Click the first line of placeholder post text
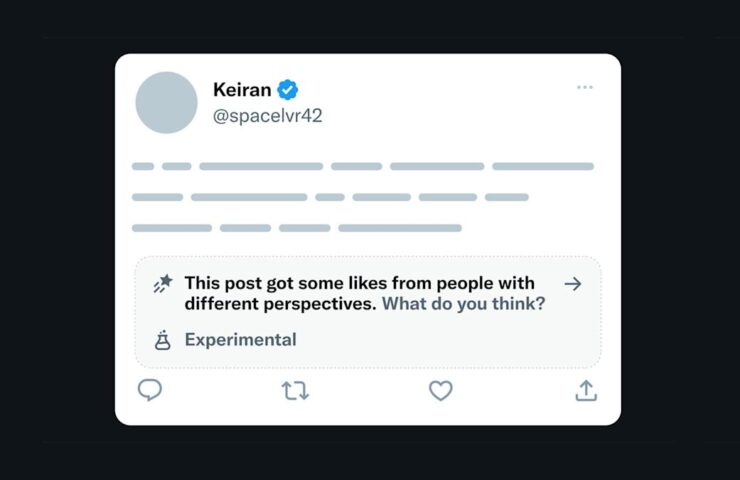Screen dimensions: 740x480 [x=362, y=166]
